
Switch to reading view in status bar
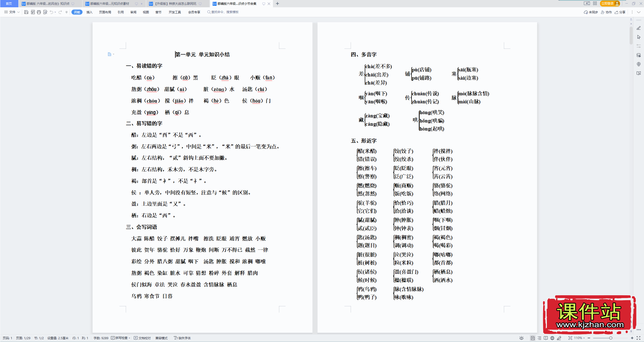tap(546, 338)
